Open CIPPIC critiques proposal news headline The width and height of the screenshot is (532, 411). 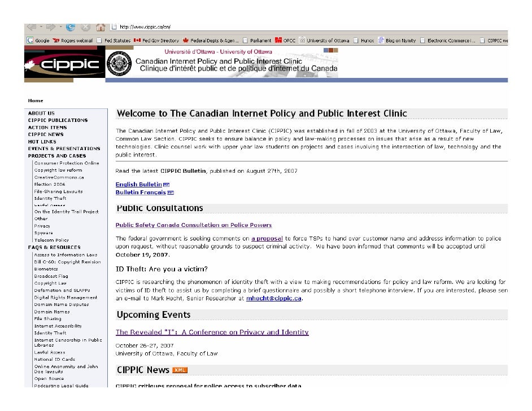point(208,386)
